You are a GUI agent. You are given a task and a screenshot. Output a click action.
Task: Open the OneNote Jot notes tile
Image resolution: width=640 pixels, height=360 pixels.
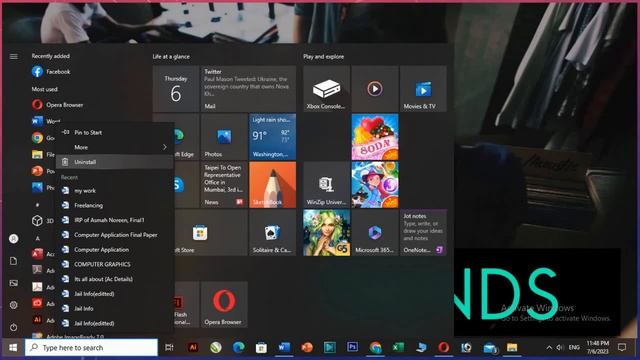click(423, 233)
